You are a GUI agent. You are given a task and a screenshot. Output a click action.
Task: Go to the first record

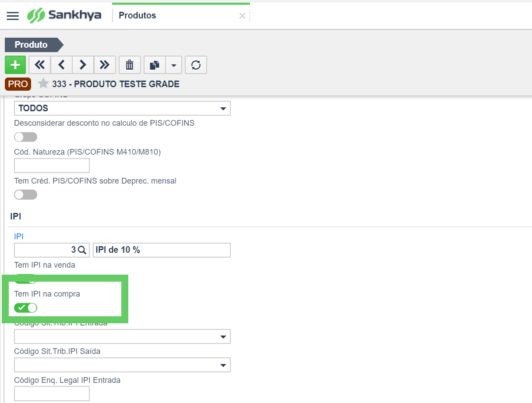click(40, 65)
